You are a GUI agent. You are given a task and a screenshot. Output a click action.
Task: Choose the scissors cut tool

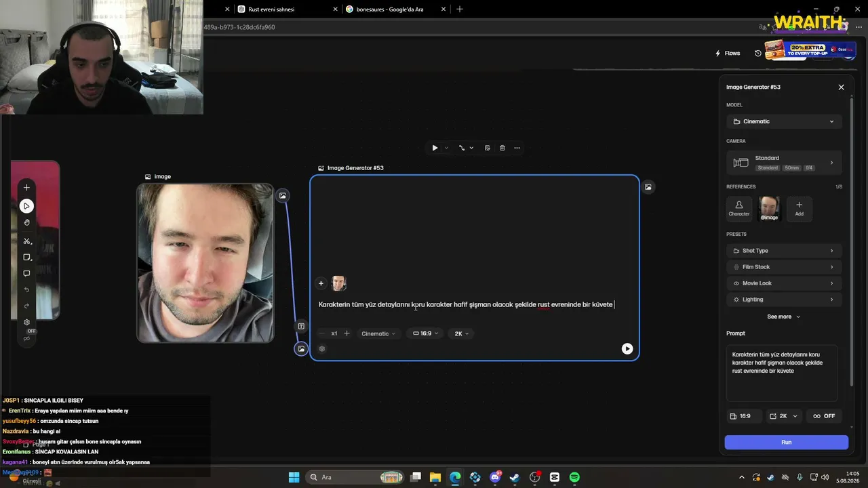[27, 241]
